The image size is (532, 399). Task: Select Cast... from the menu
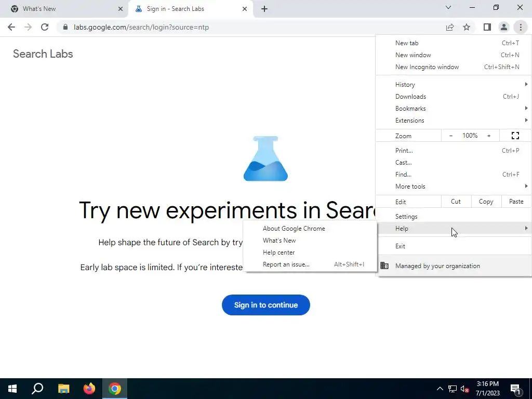[x=454, y=162]
